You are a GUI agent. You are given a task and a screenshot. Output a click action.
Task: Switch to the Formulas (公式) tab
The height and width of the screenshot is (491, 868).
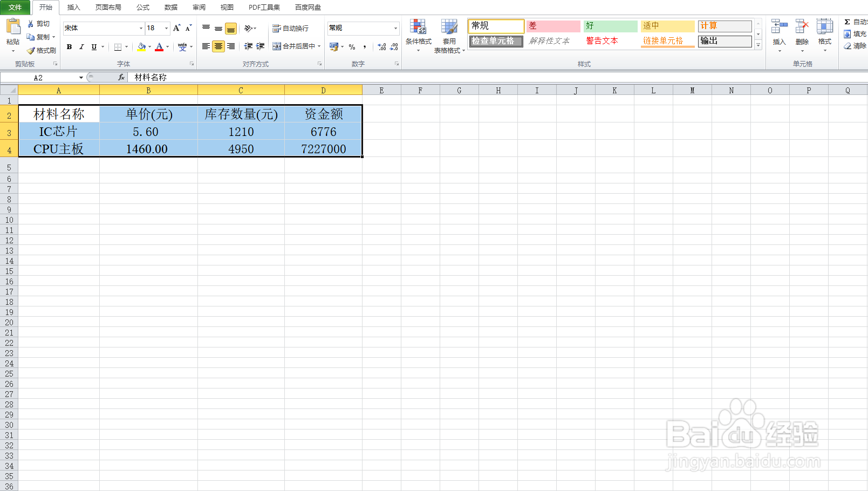coord(143,8)
